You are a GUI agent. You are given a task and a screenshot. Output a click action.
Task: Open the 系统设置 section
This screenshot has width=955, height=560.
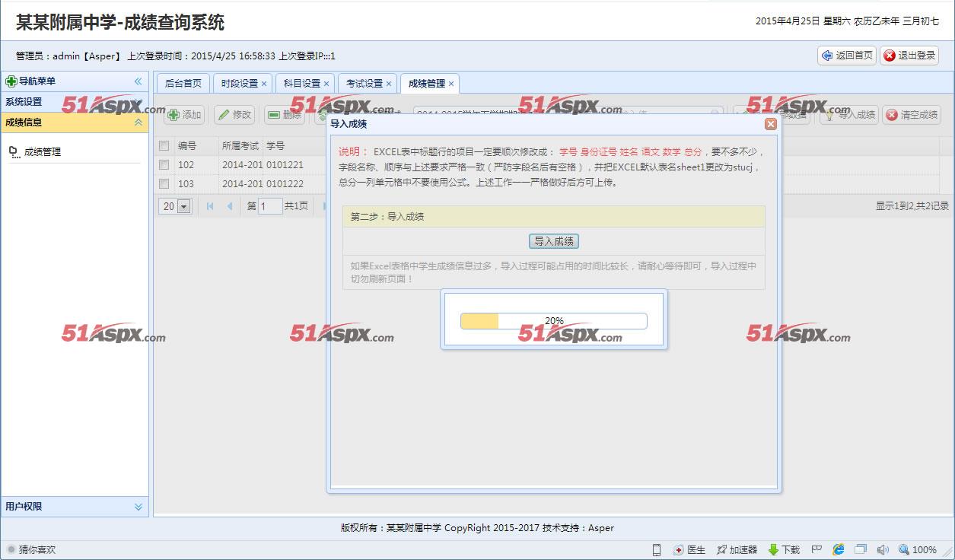75,102
